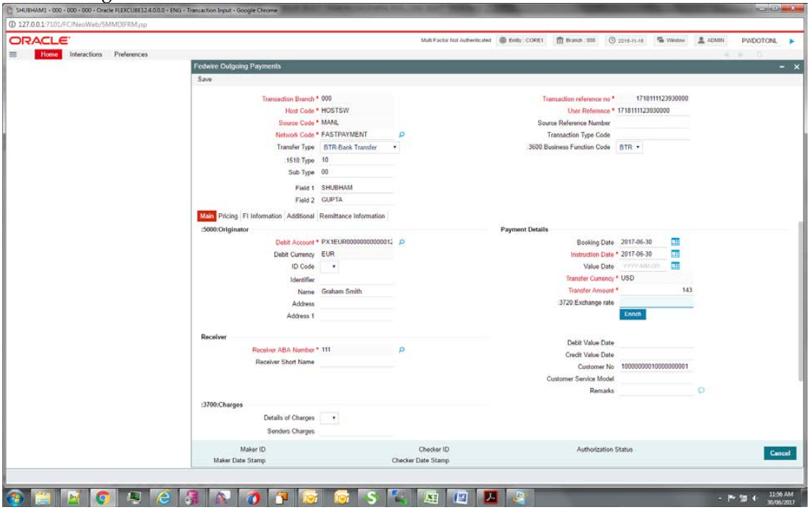Open Internet Explorer from taskbar
This screenshot has width=812, height=510.
pos(163,498)
